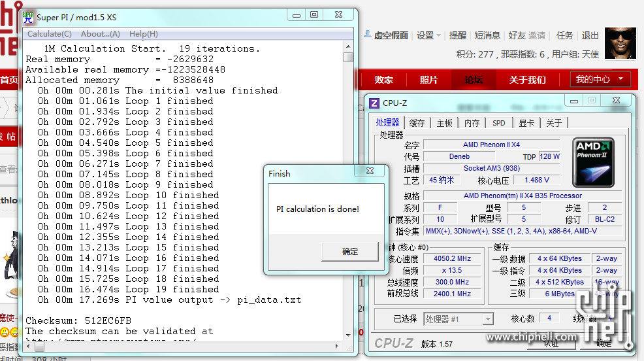Click the CPU-Z title bar icon
This screenshot has width=644, height=361.
pyautogui.click(x=374, y=103)
